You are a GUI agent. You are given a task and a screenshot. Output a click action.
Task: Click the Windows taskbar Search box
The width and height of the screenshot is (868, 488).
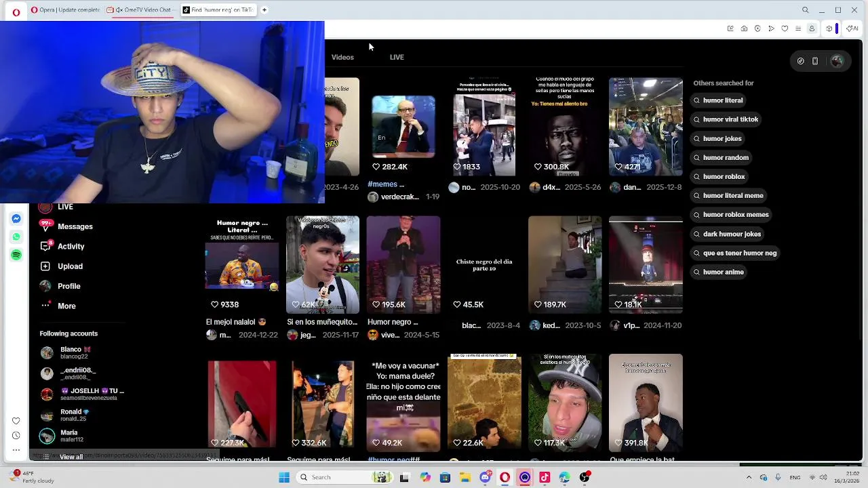344,477
